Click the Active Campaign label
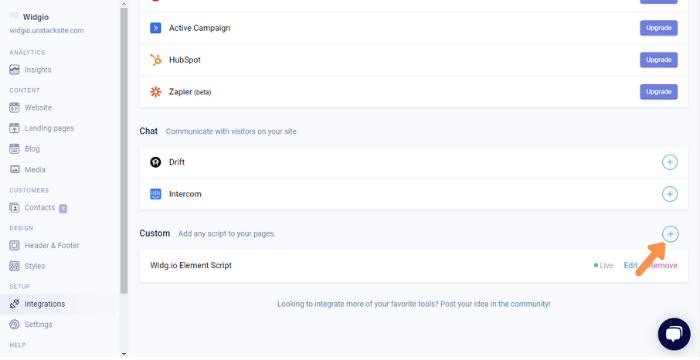The image size is (700, 360). (199, 28)
